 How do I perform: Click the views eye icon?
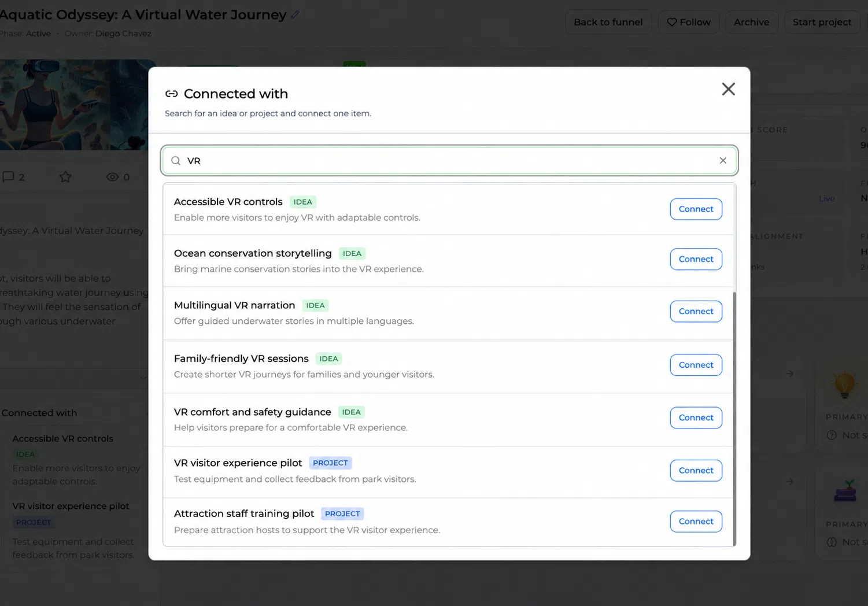click(x=112, y=176)
